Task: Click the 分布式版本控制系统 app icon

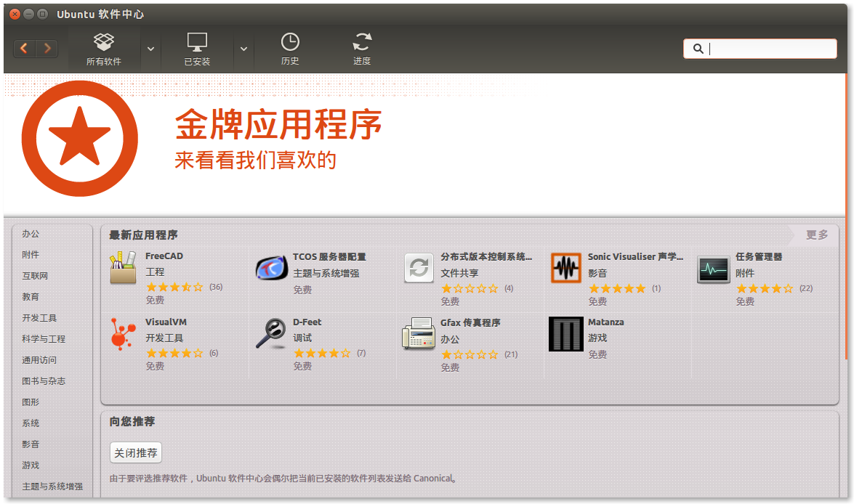Action: pos(419,267)
